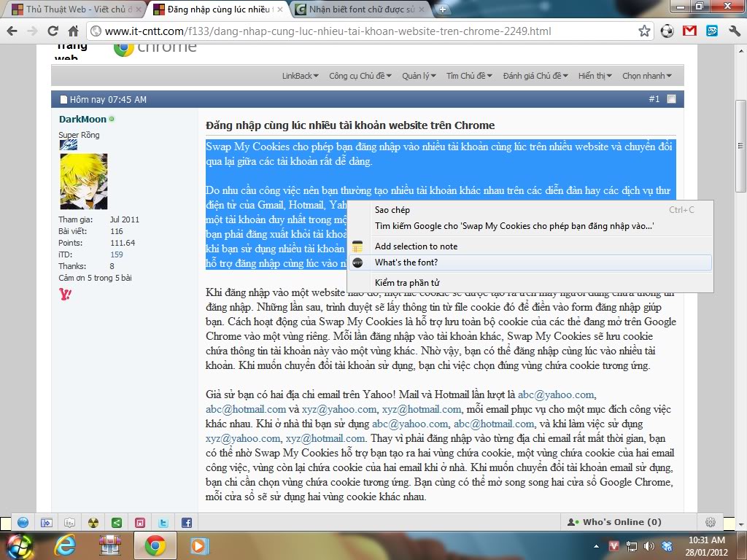This screenshot has height=560, width=747.
Task: Click the red V icon in system tray
Action: pos(614,546)
